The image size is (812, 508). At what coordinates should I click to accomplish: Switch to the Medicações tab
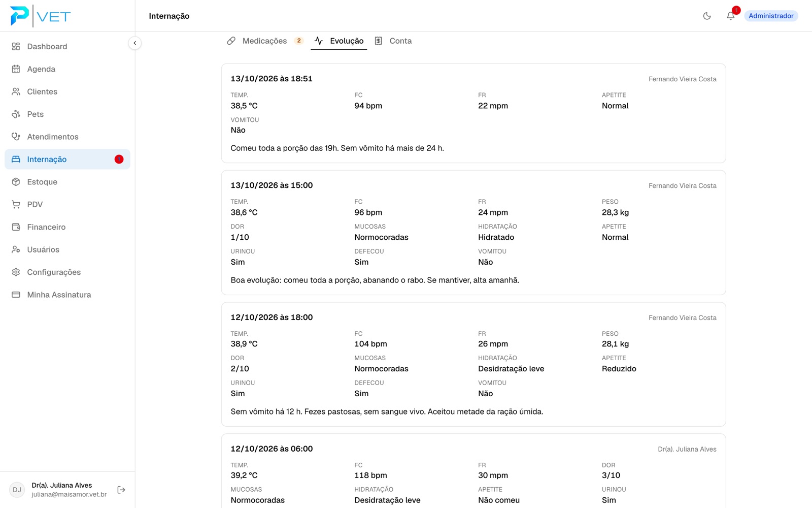coord(264,41)
